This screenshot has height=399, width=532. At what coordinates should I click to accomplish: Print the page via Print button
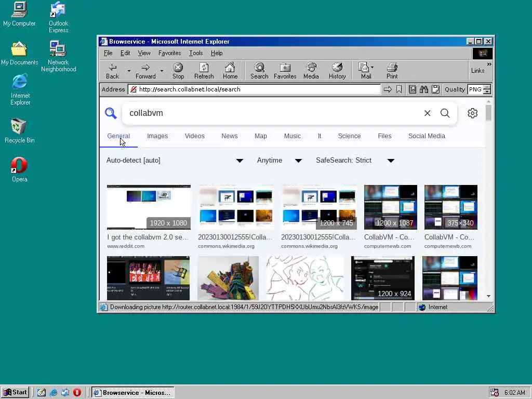(x=392, y=71)
